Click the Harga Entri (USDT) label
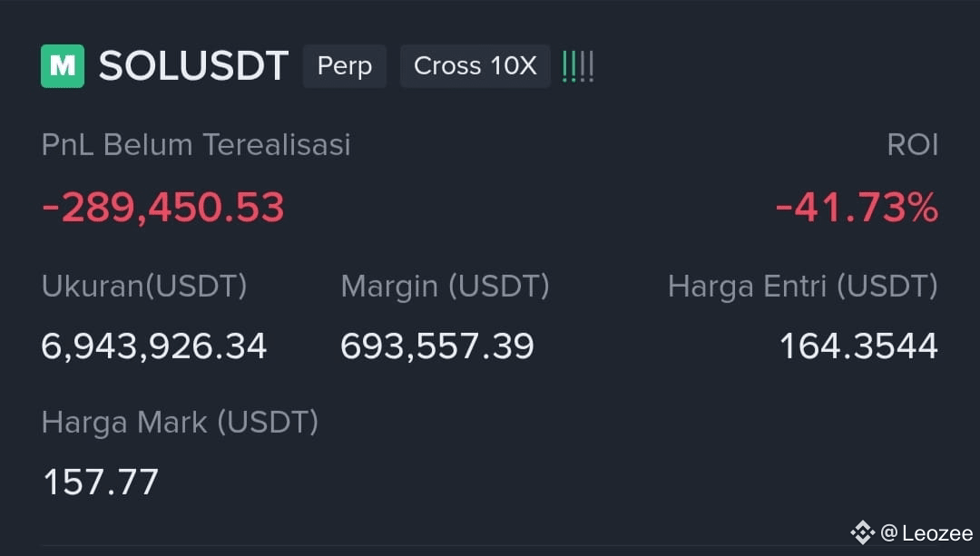Screen dimensions: 980x556 point(803,286)
